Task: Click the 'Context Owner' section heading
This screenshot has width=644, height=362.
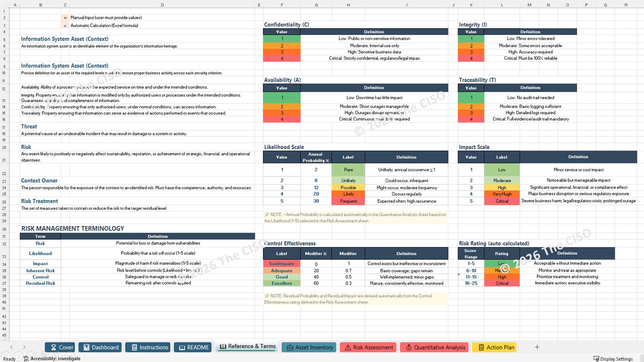Action: [39, 180]
